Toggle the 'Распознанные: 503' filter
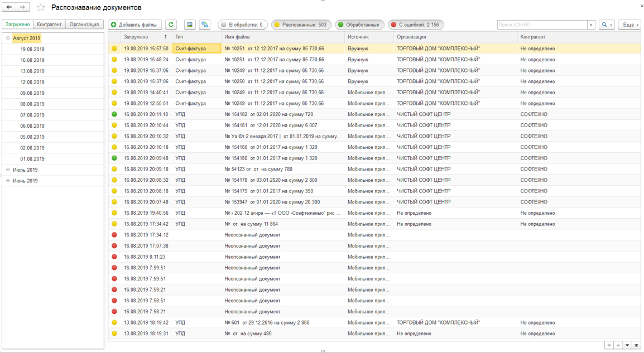 [x=301, y=25]
